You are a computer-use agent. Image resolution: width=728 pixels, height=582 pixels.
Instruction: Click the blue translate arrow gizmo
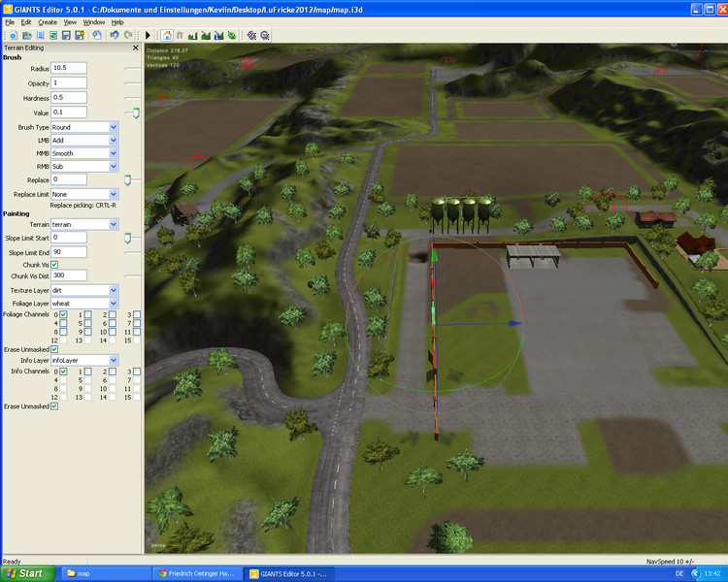(514, 323)
